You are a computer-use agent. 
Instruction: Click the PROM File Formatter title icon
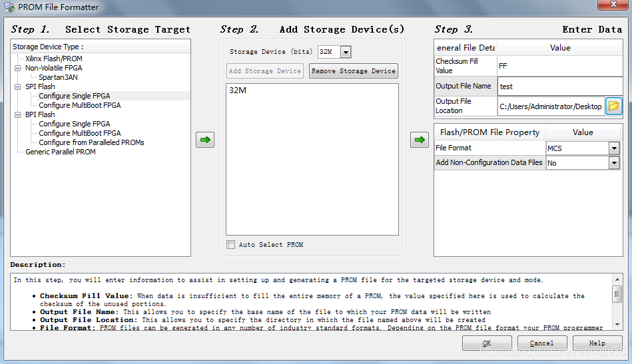click(x=9, y=7)
